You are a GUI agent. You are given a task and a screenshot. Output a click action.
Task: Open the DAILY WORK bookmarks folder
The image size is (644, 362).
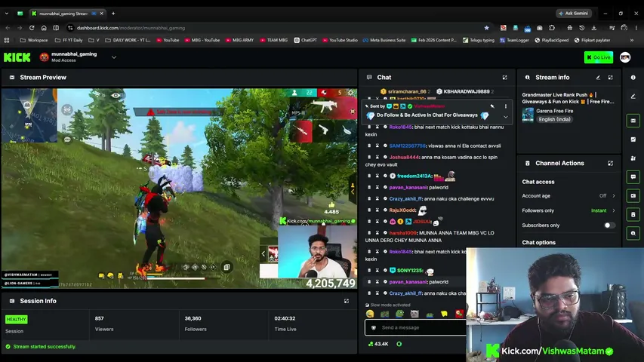(128, 40)
